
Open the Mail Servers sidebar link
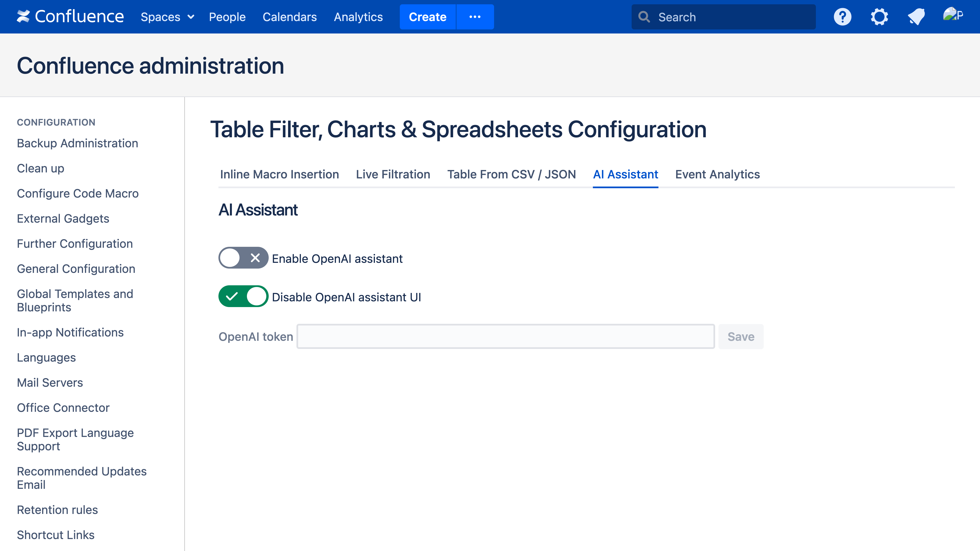pos(50,383)
